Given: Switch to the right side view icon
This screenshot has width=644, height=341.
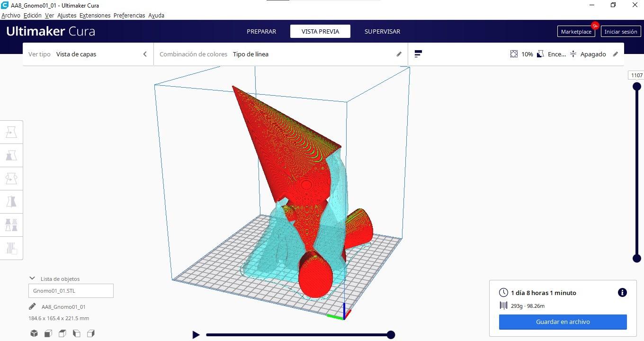Looking at the screenshot, I should tap(91, 333).
